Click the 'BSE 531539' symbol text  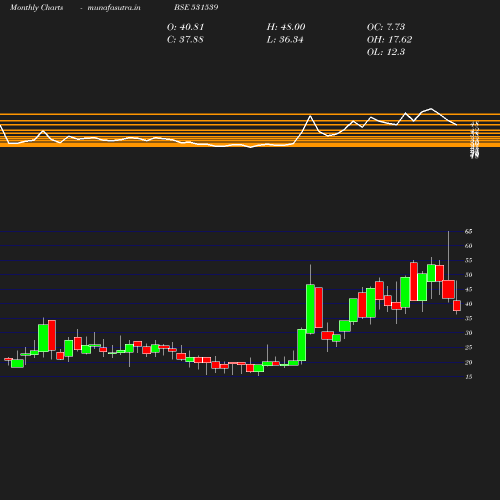click(196, 7)
